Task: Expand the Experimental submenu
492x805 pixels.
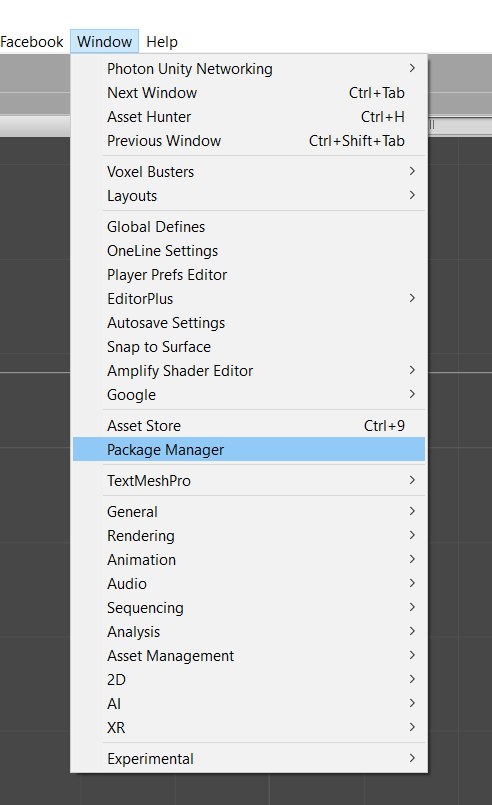Action: (x=249, y=758)
